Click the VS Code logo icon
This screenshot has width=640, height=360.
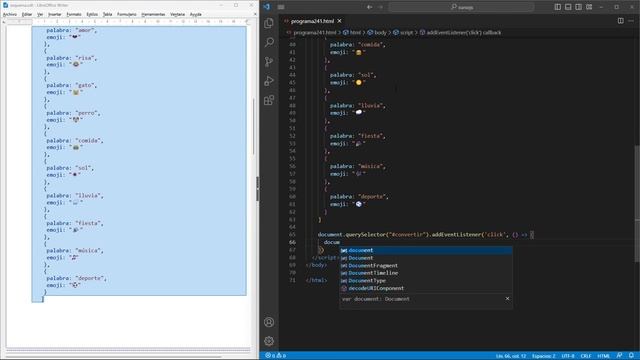tap(267, 7)
